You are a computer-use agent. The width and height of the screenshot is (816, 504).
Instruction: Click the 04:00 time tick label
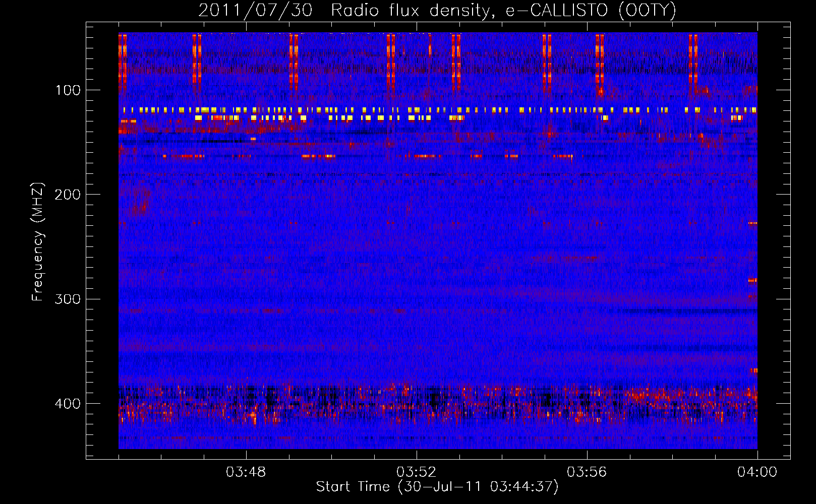point(757,472)
